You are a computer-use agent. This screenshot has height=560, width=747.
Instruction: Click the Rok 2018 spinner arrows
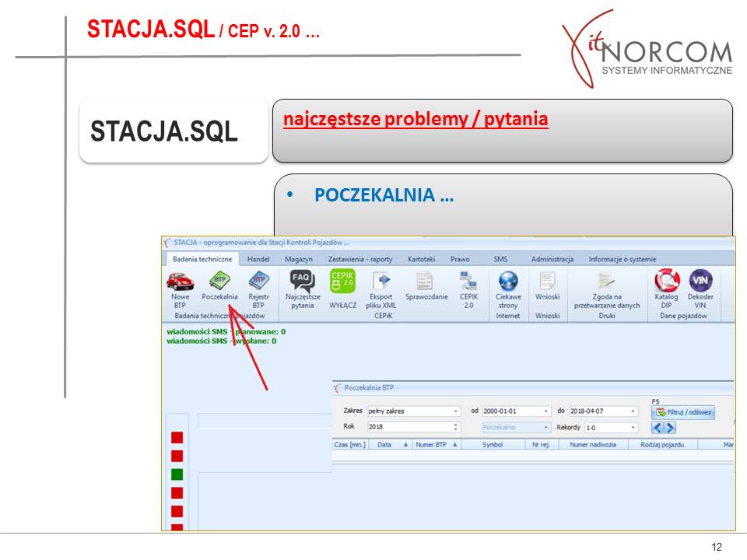pyautogui.click(x=456, y=427)
